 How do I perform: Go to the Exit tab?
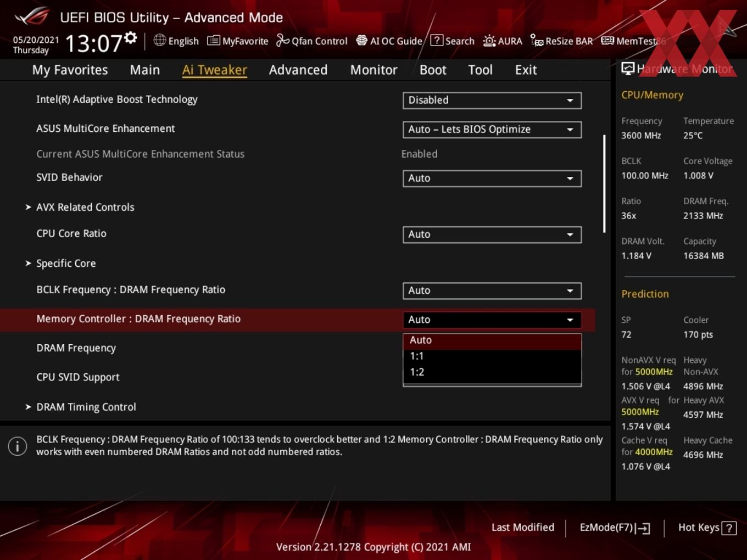pyautogui.click(x=526, y=70)
